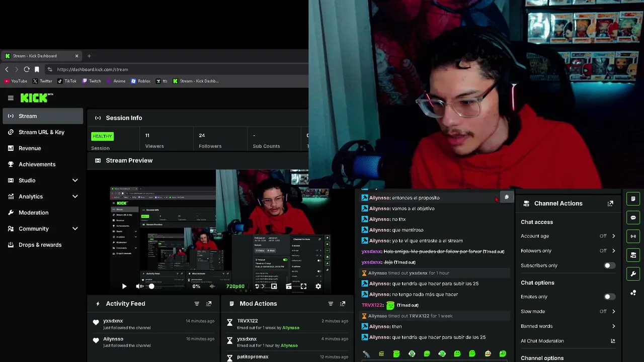Screen dimensions: 644x362
Task: Open Anime bookmark
Action: 116,81
